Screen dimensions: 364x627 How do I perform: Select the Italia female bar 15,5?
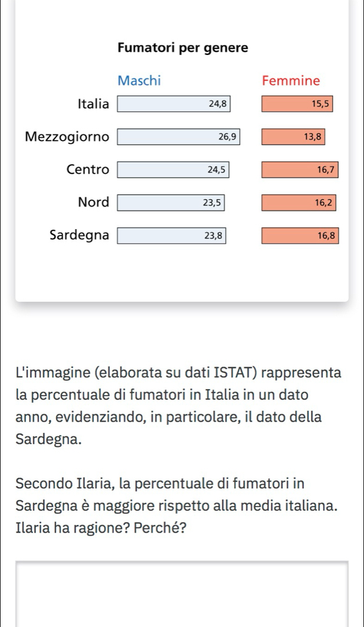coord(298,104)
